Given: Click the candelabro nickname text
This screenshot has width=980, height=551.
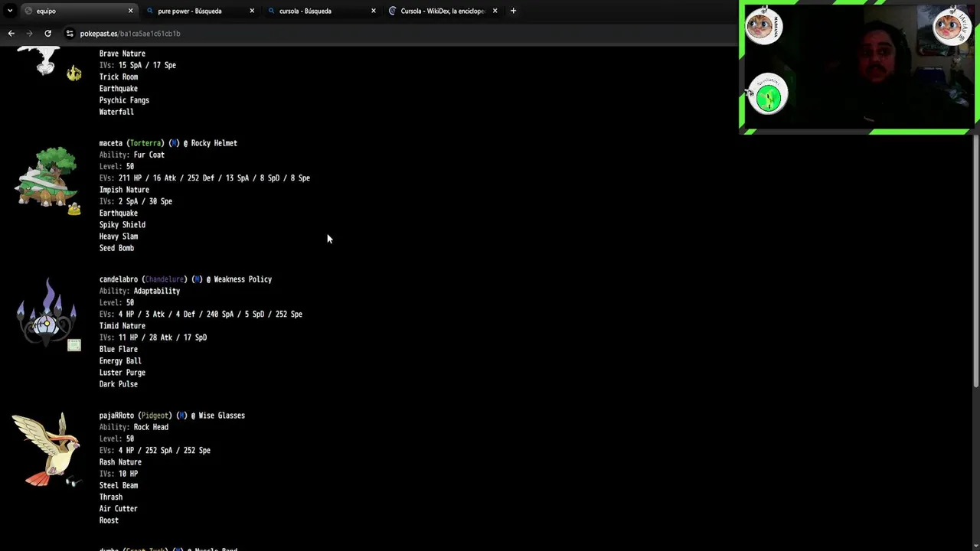Looking at the screenshot, I should pyautogui.click(x=119, y=279).
